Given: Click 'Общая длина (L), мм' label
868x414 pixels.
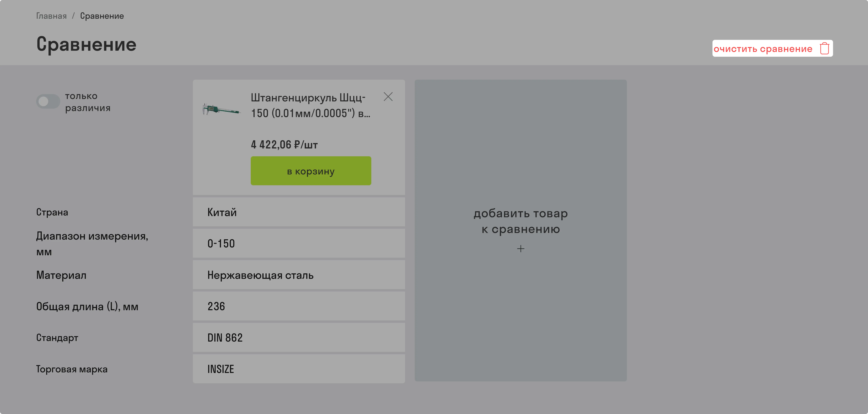Looking at the screenshot, I should (x=87, y=306).
